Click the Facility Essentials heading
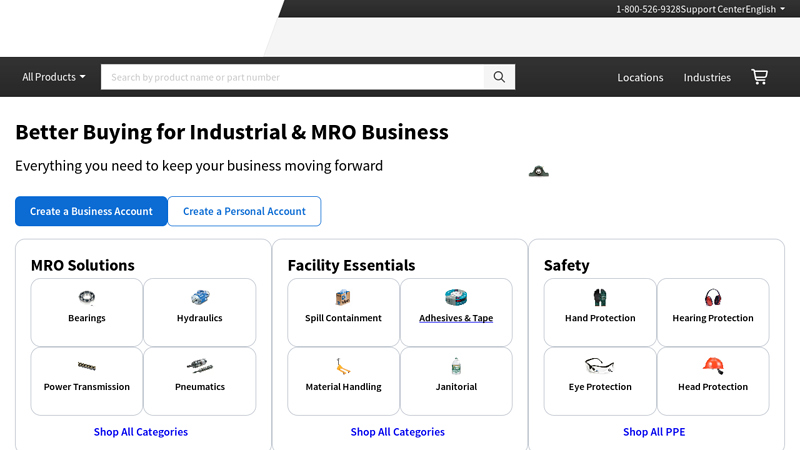Image resolution: width=800 pixels, height=450 pixels. point(351,265)
